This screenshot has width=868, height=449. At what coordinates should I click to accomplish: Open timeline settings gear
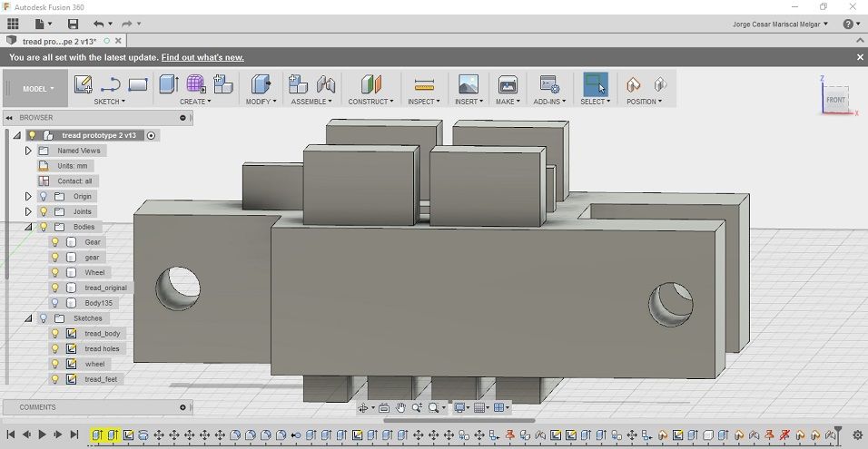858,434
